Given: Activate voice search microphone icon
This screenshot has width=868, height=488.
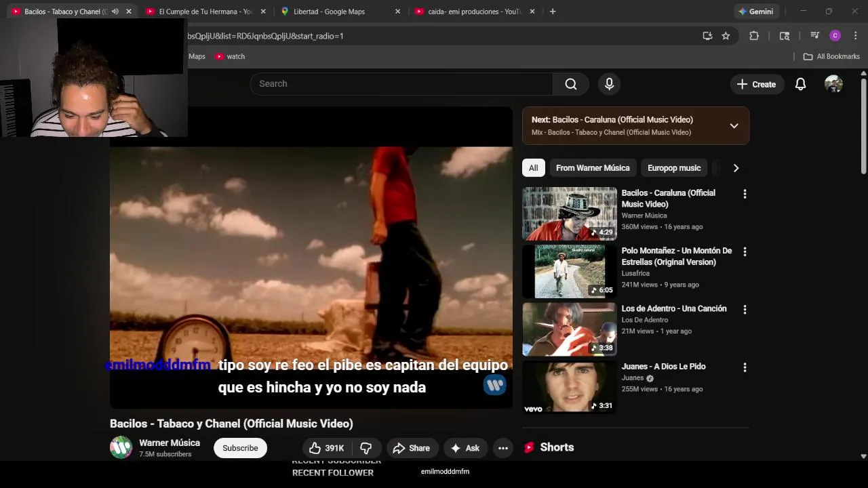Looking at the screenshot, I should click(x=609, y=84).
